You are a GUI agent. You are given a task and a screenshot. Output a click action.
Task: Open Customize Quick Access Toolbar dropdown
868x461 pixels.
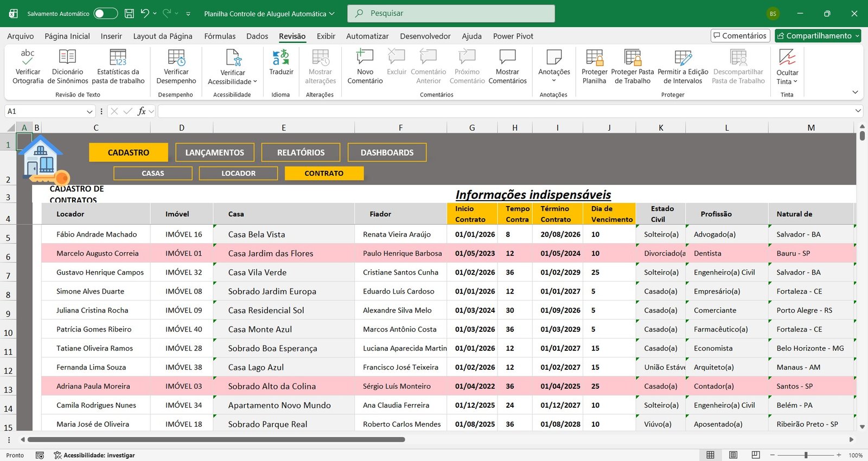pyautogui.click(x=188, y=14)
